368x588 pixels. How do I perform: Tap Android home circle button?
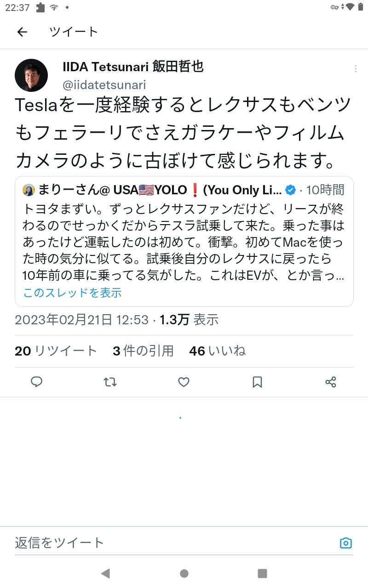point(184,573)
